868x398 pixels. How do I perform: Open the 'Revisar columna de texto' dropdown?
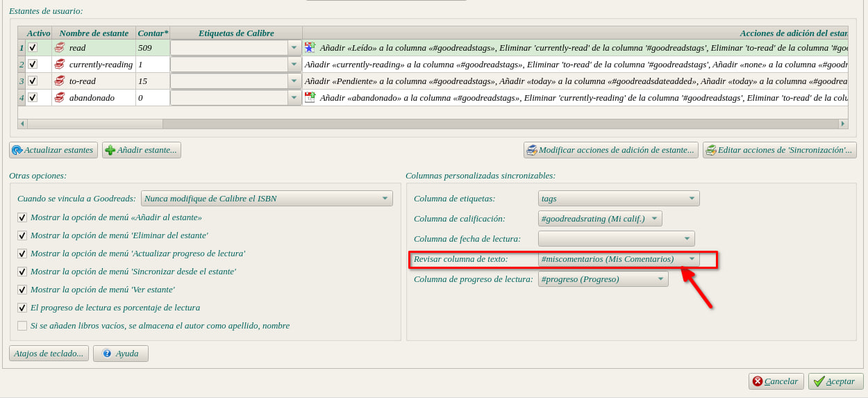[x=619, y=259]
